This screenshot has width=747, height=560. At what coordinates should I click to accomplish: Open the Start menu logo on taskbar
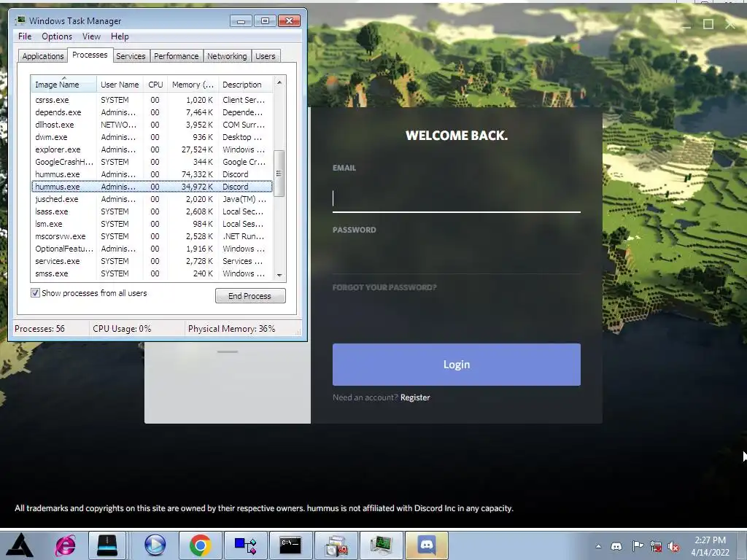[x=20, y=545]
